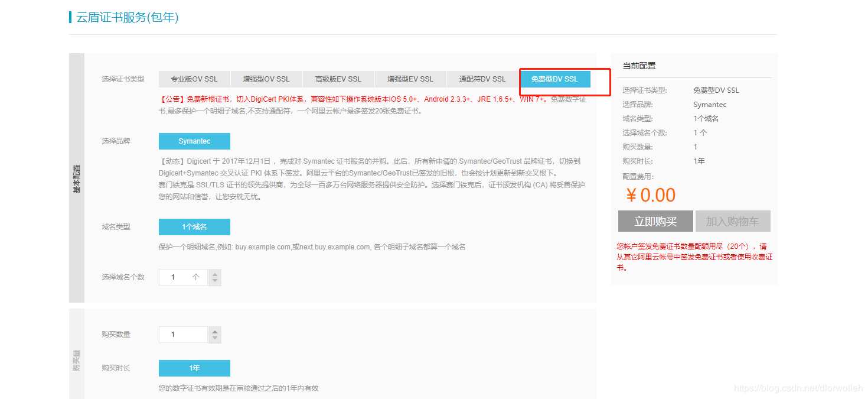Choose the 1个域名 domain type
The image size is (868, 399).
point(194,227)
